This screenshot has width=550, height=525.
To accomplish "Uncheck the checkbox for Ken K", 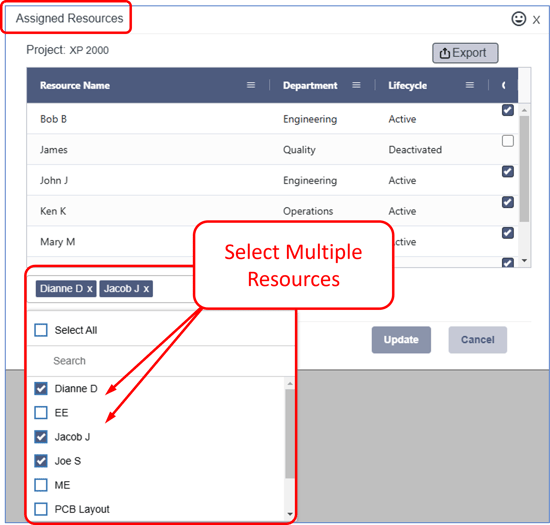I will click(x=508, y=202).
